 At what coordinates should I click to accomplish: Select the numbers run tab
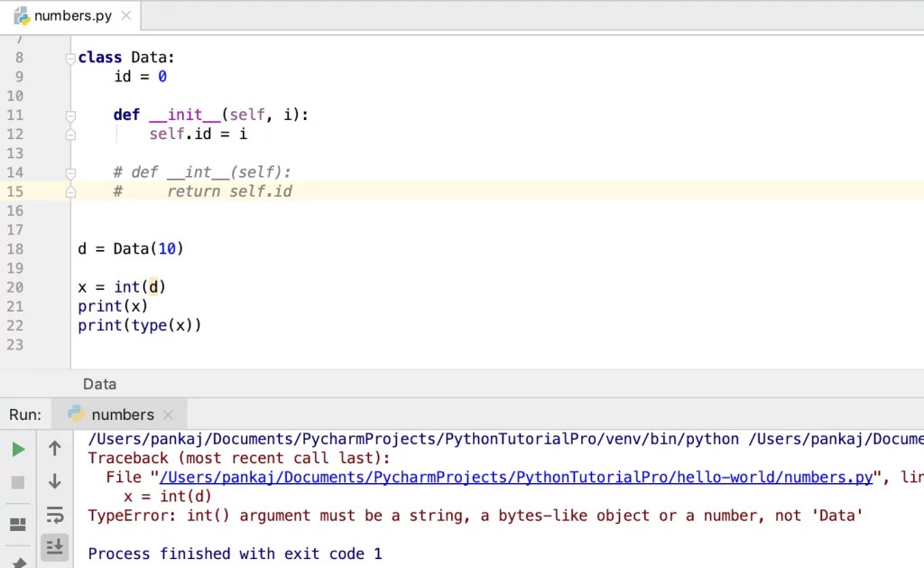[x=120, y=414]
